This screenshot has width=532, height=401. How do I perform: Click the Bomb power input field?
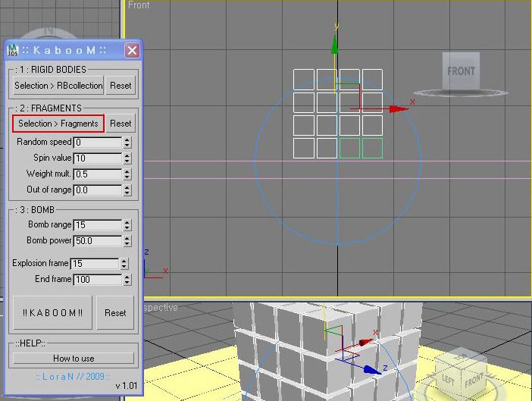97,241
